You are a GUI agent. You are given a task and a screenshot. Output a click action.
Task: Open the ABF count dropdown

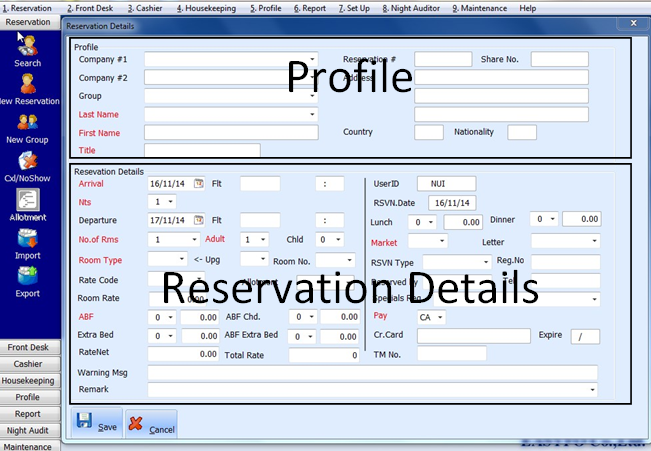point(171,317)
